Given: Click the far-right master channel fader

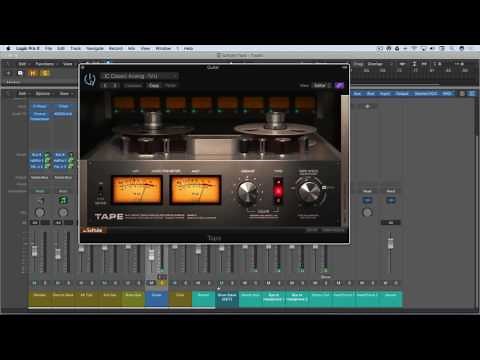Looking at the screenshot, I should click(x=390, y=242).
